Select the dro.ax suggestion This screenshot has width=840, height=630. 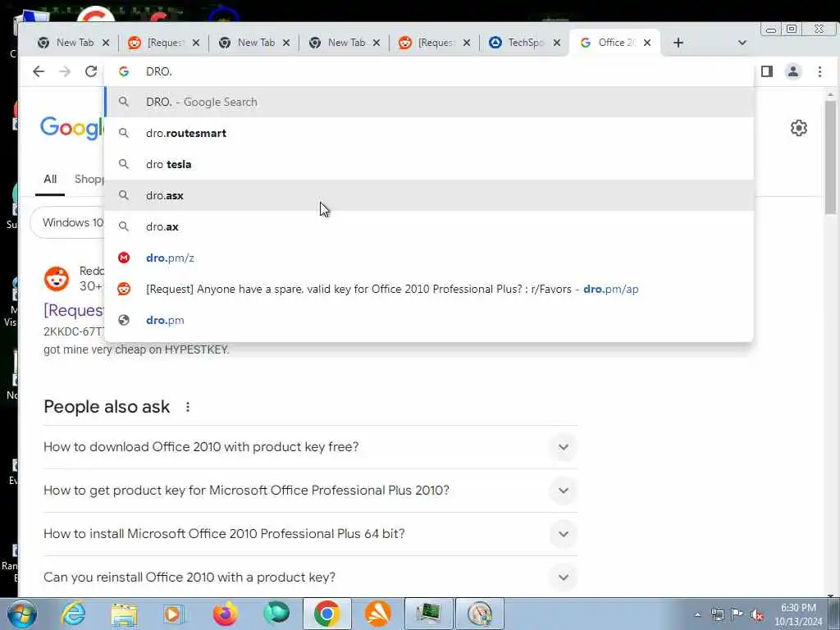[429, 226]
